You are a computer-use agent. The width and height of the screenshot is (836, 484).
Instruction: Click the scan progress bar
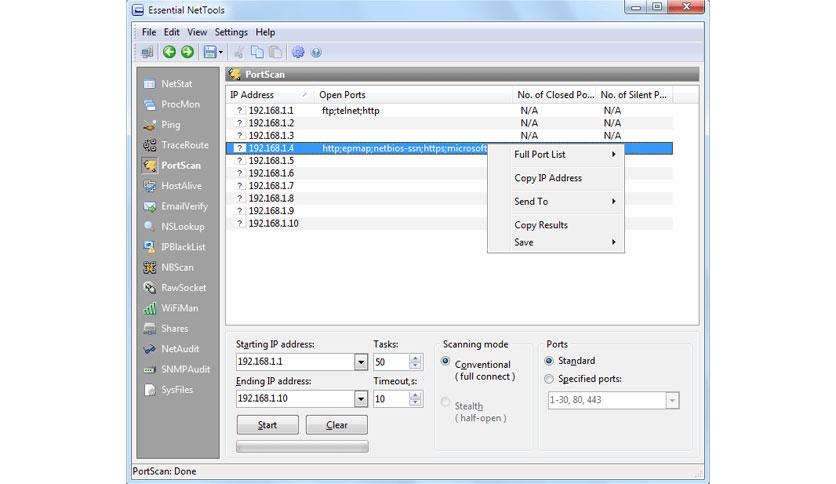click(x=302, y=447)
